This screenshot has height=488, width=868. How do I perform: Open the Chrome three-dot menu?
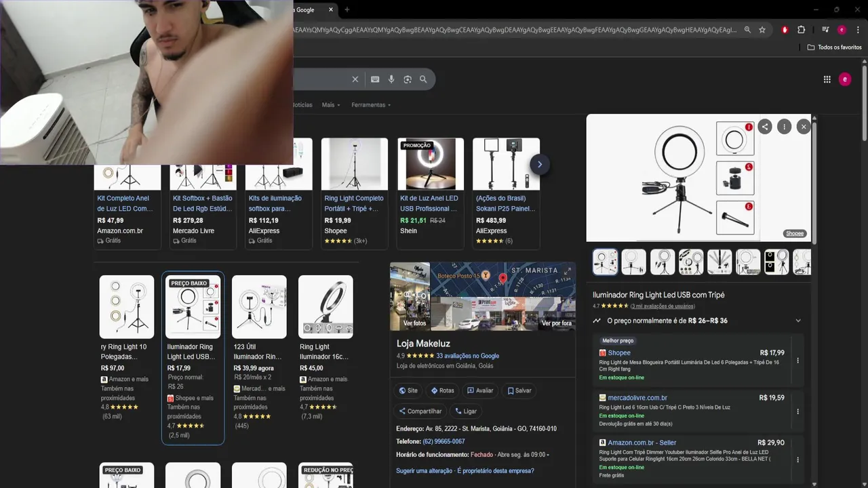tap(858, 30)
